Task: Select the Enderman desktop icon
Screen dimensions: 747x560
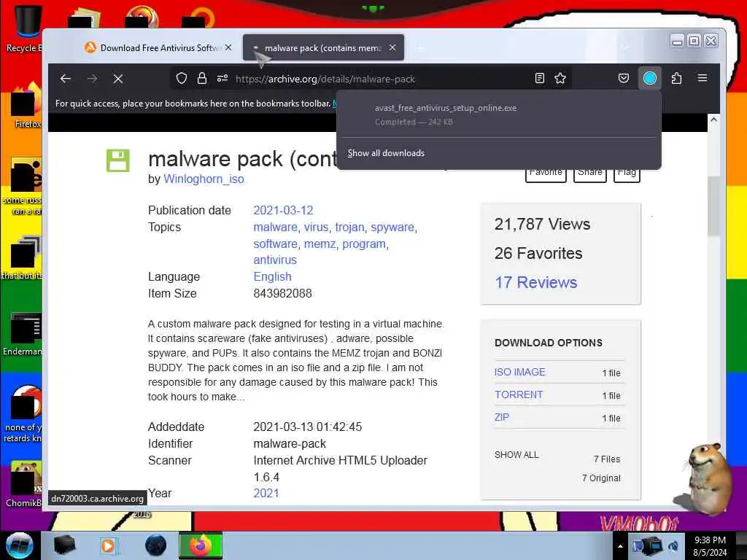Action: coord(23,335)
